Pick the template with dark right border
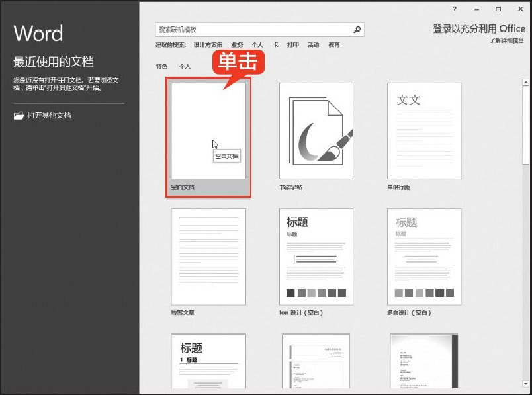The image size is (532, 395). click(424, 361)
